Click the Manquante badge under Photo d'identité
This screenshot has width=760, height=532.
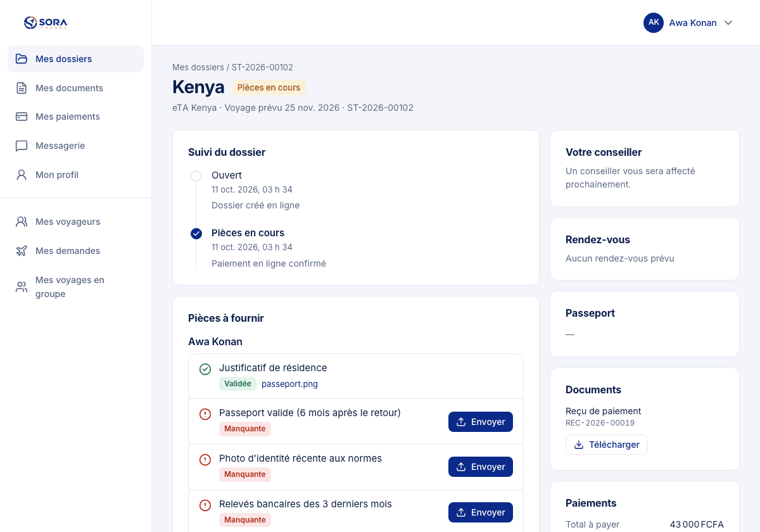[245, 474]
